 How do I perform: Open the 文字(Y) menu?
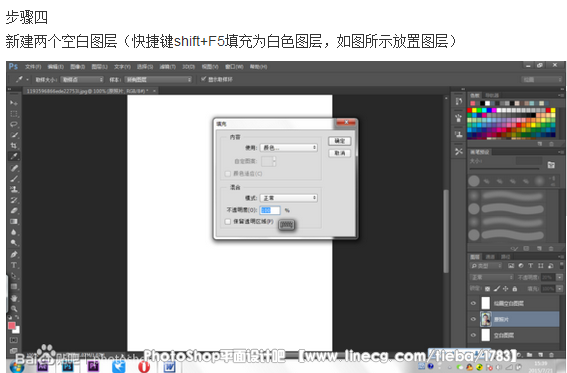[122, 67]
